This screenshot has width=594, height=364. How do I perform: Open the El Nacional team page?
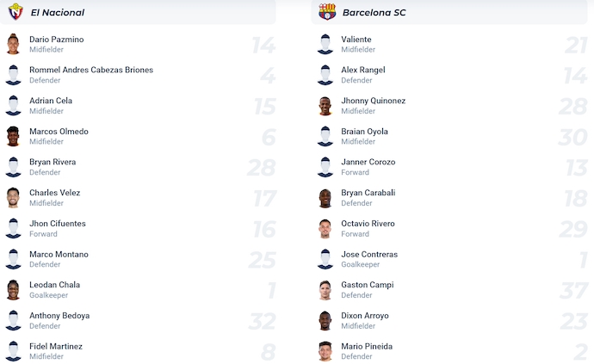[x=57, y=13]
